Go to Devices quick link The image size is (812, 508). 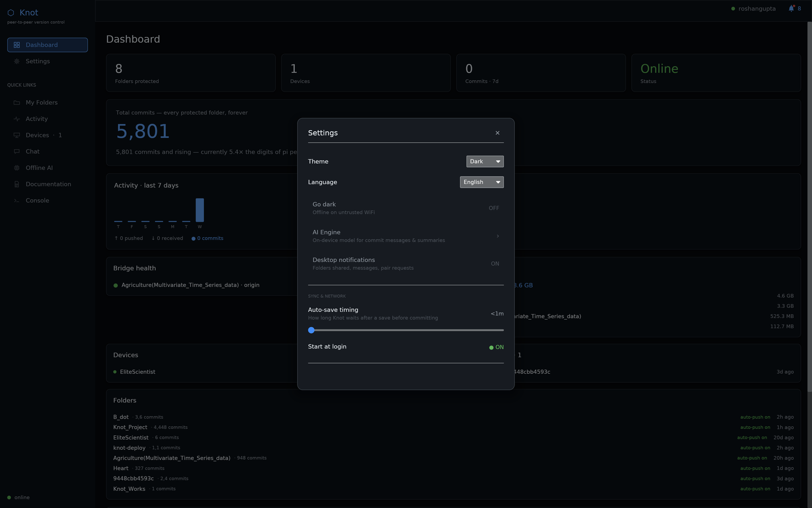[47, 135]
